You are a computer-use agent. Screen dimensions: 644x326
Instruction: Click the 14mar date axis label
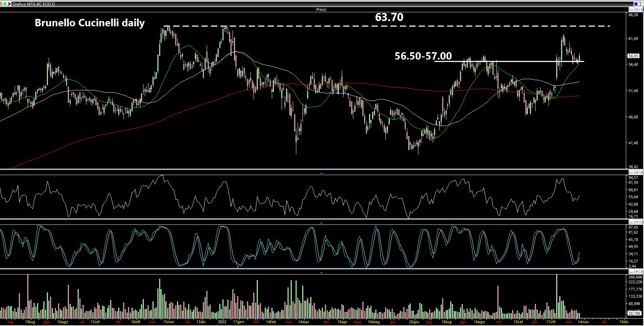pyautogui.click(x=303, y=322)
